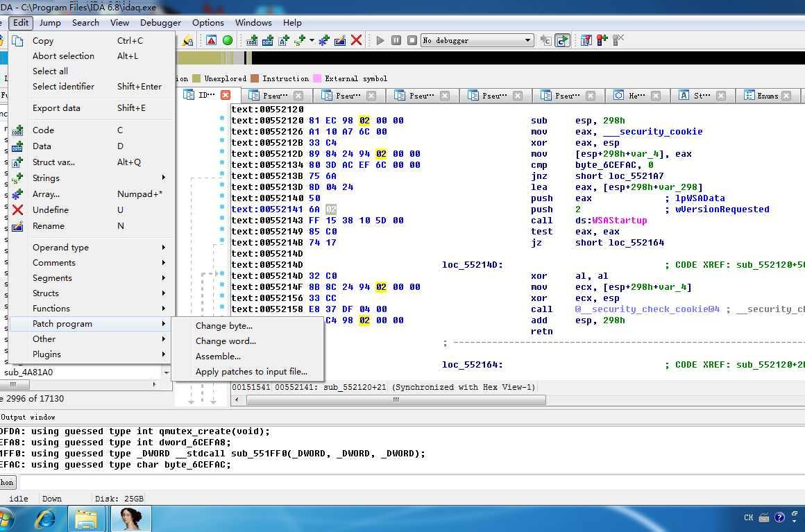The height and width of the screenshot is (532, 805).
Task: Expand the Operand type submenu
Action: [92, 248]
